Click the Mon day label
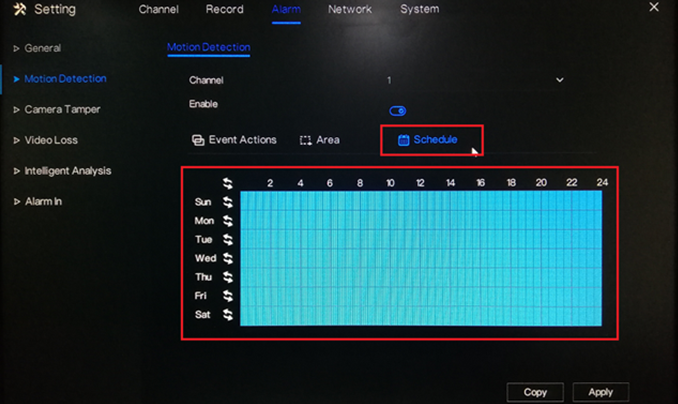This screenshot has height=404, width=678. tap(204, 221)
